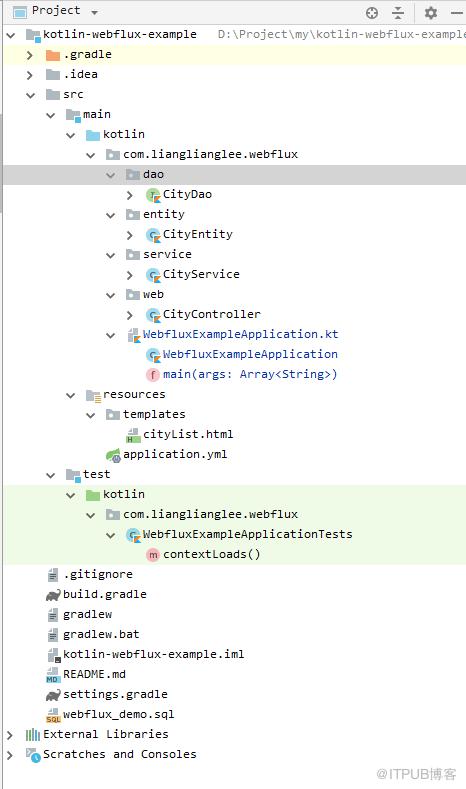The width and height of the screenshot is (466, 789).
Task: Collapse the templates folder arrow
Action: tap(91, 415)
